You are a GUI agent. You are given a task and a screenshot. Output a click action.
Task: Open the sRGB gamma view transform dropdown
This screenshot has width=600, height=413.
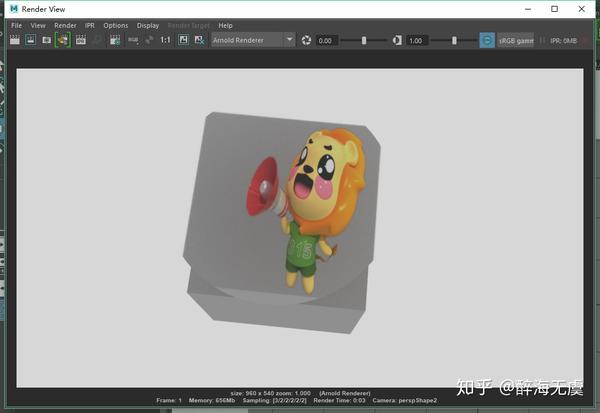515,41
